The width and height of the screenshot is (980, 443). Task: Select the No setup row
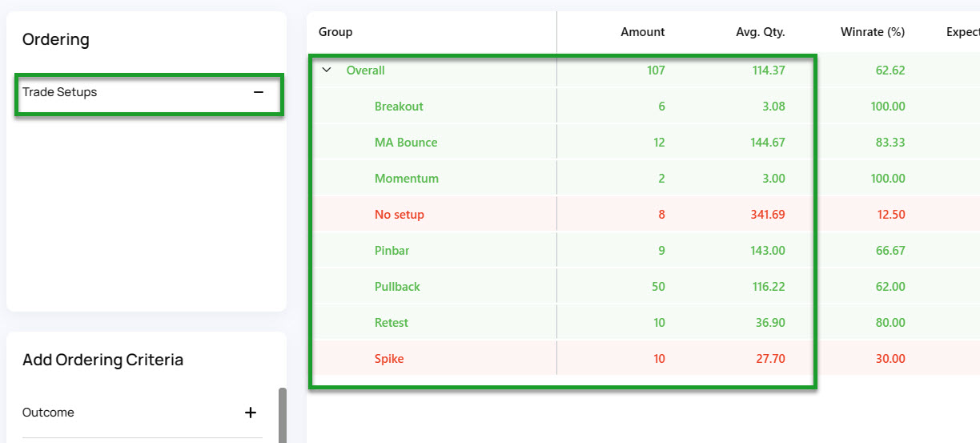[x=643, y=214]
